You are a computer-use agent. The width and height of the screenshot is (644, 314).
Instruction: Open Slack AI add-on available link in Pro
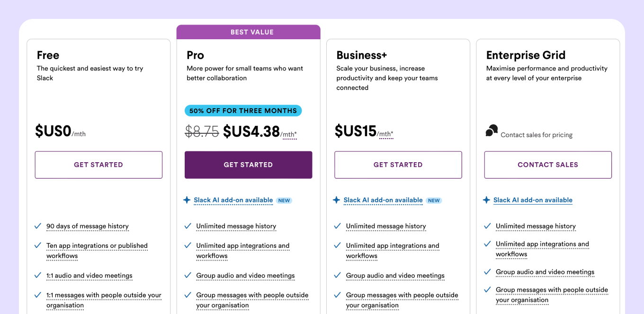(x=233, y=200)
